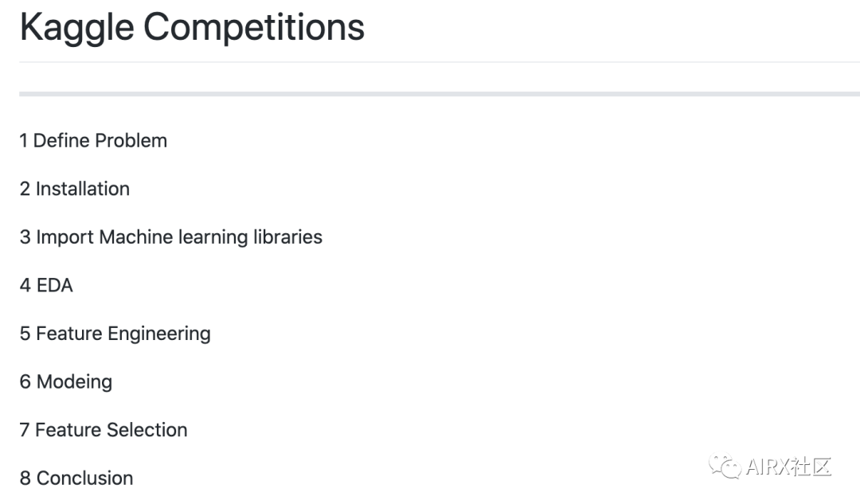Click the Kaggle Competitions heading
This screenshot has height=504, width=860.
pyautogui.click(x=192, y=27)
